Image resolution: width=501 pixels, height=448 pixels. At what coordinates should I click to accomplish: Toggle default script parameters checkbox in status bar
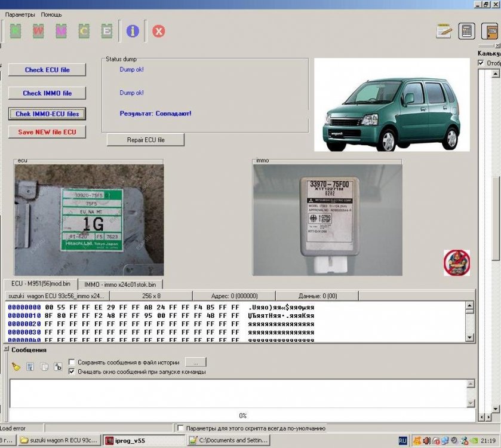pyautogui.click(x=180, y=428)
